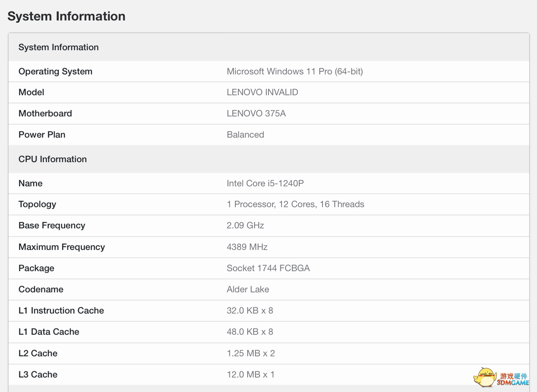This screenshot has width=537, height=392.
Task: Click the Motherboard label
Action: coord(45,114)
